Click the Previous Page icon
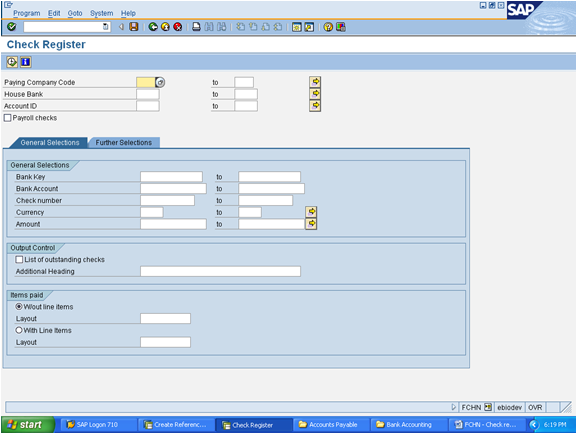This screenshot has width=576, height=433. [x=253, y=27]
